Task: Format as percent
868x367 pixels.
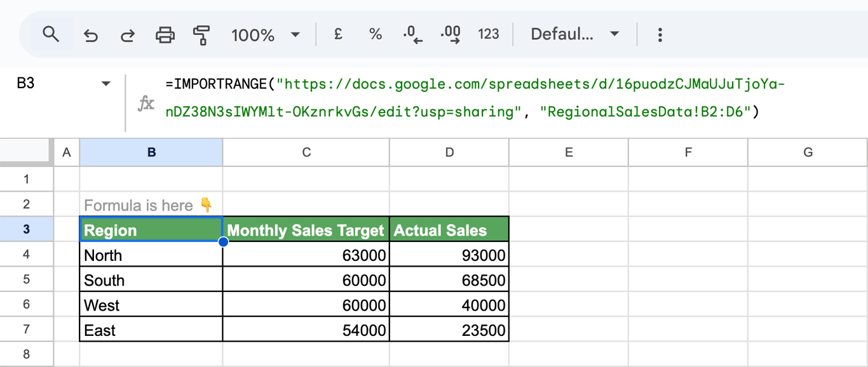Action: (x=376, y=34)
